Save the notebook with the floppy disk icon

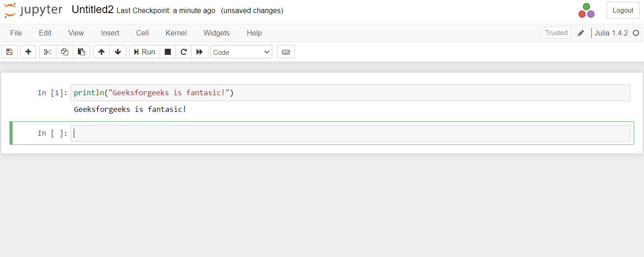(9, 52)
